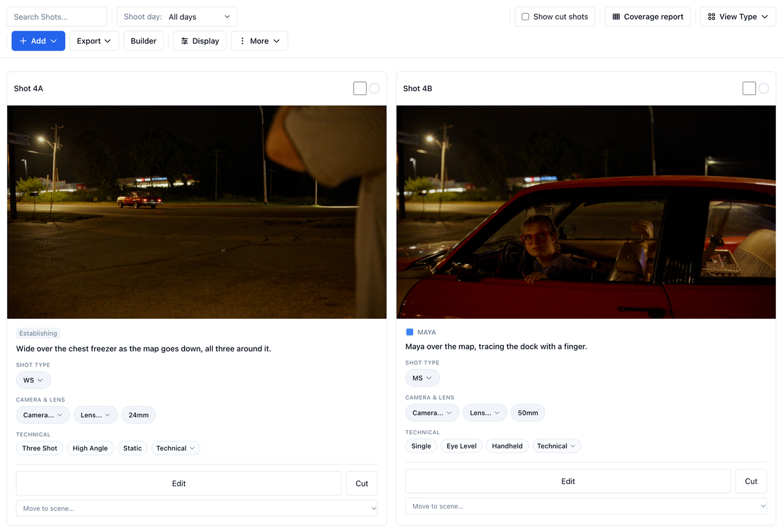Open the Technical dropdown on Shot 4B

pyautogui.click(x=557, y=446)
